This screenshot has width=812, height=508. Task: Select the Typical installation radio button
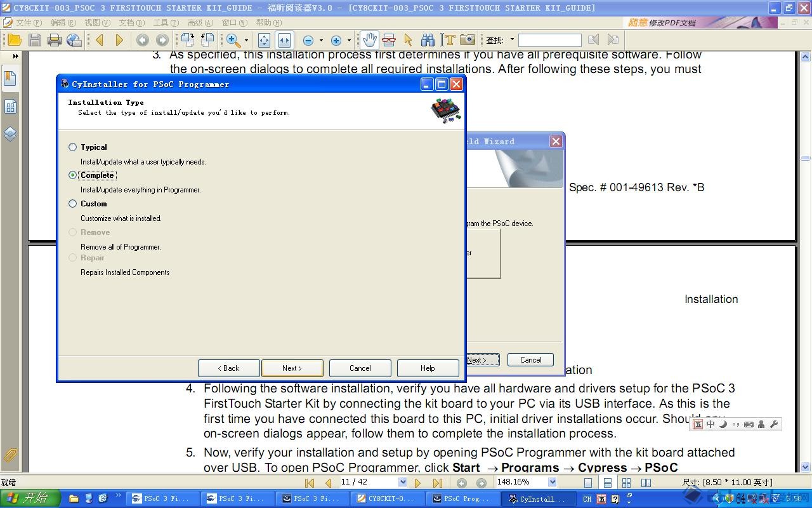tap(72, 147)
